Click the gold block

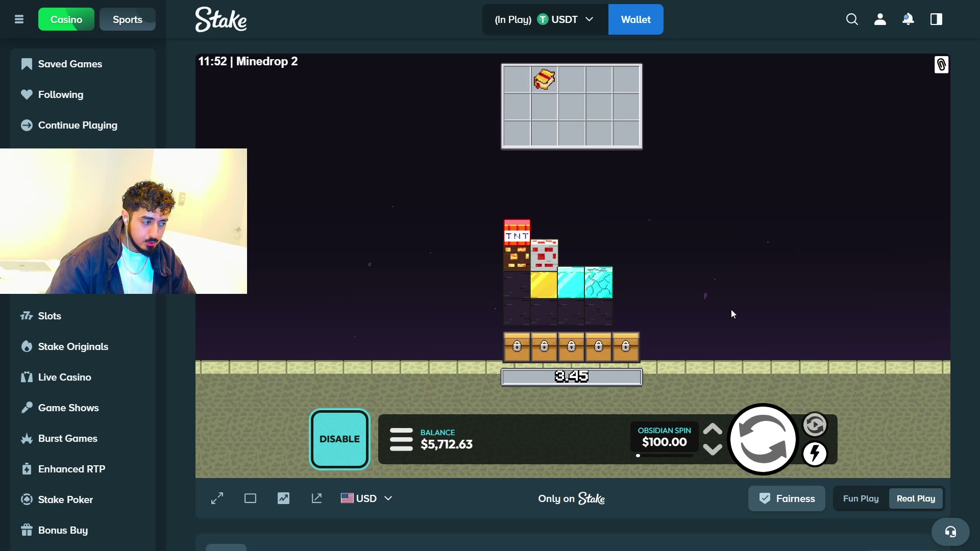[x=544, y=285]
